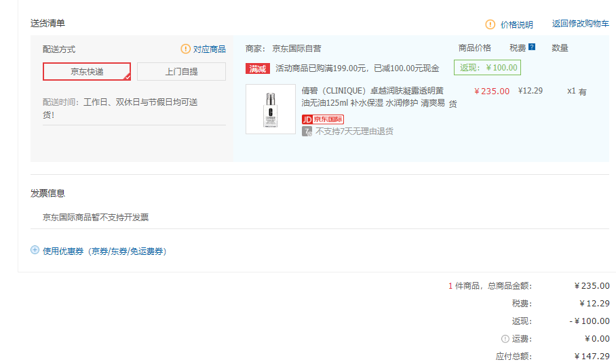Click the item tax value ¥12.29

531,91
